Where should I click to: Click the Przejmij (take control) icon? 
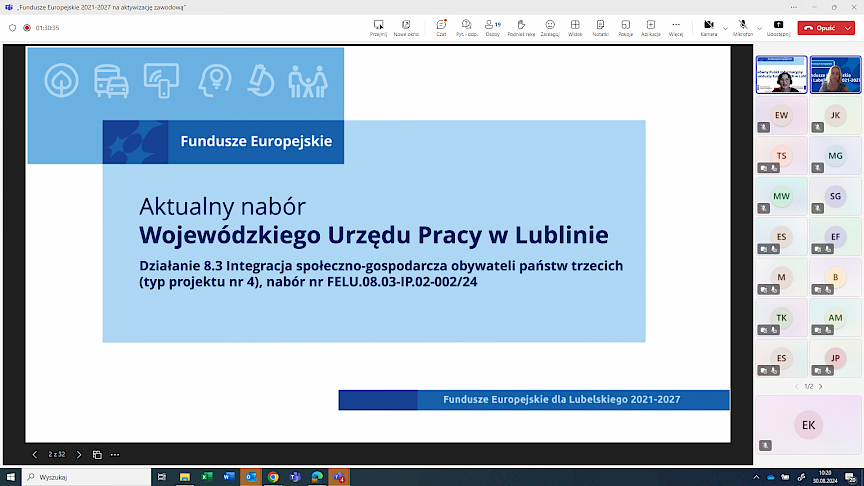click(379, 28)
